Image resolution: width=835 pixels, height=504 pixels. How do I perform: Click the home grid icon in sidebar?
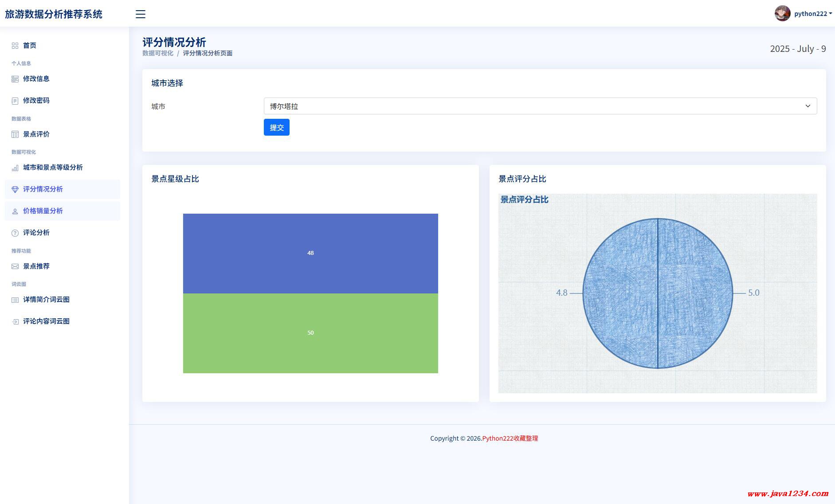coord(15,46)
